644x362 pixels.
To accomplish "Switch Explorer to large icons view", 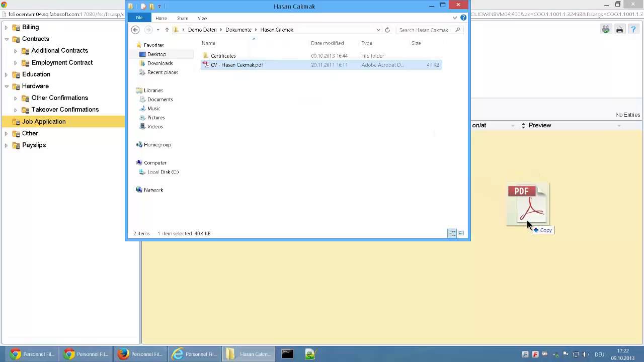I will (x=461, y=233).
